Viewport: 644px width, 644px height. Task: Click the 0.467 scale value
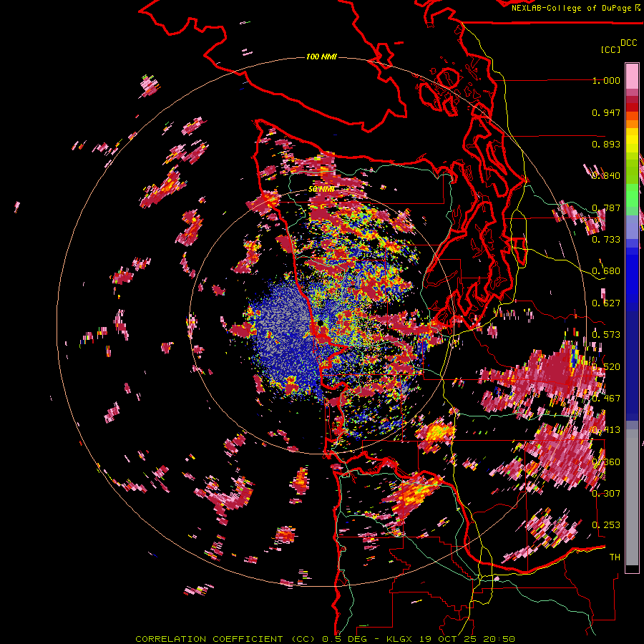click(x=606, y=399)
